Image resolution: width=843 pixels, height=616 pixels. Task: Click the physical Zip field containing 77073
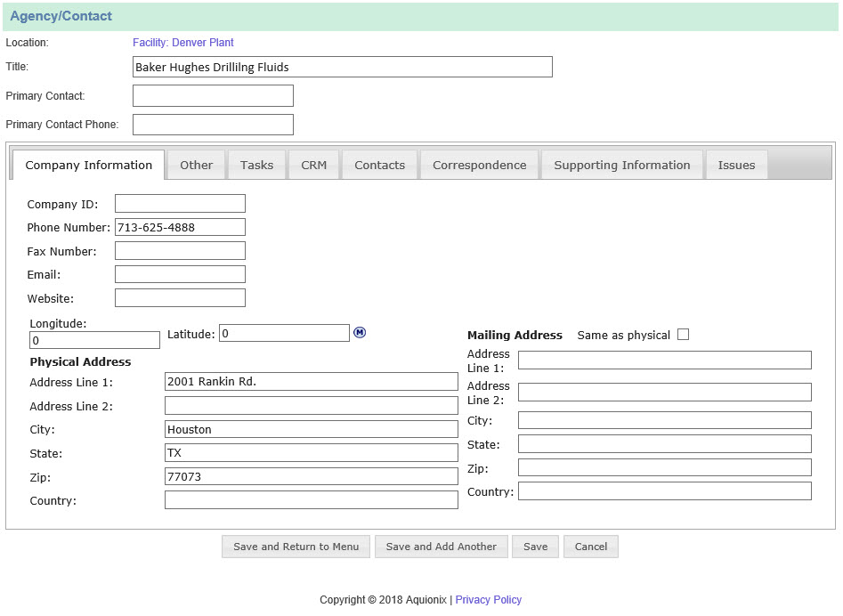pyautogui.click(x=312, y=476)
